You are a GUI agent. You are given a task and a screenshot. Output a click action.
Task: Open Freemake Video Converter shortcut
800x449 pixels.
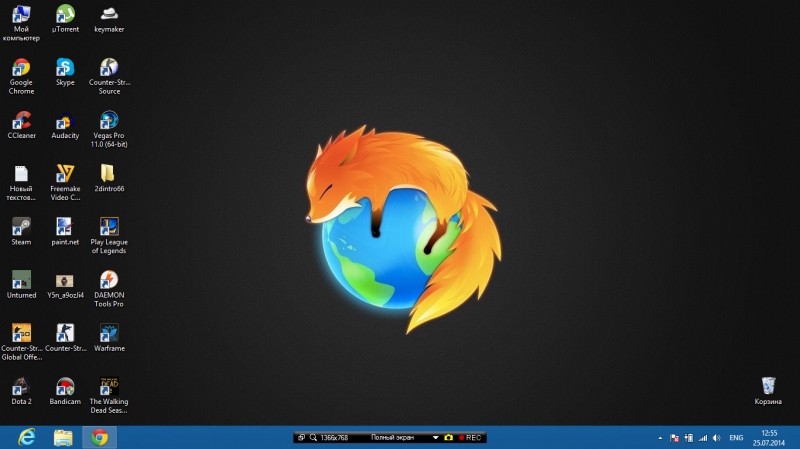[65, 183]
